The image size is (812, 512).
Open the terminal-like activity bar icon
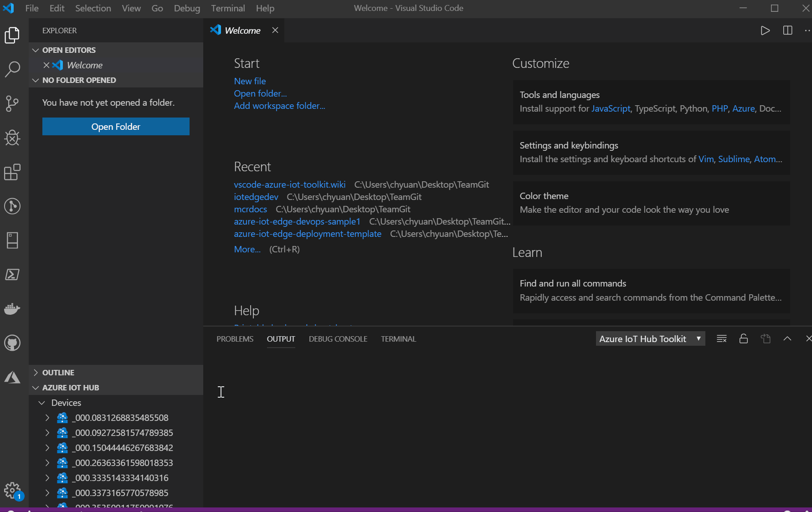(12, 274)
